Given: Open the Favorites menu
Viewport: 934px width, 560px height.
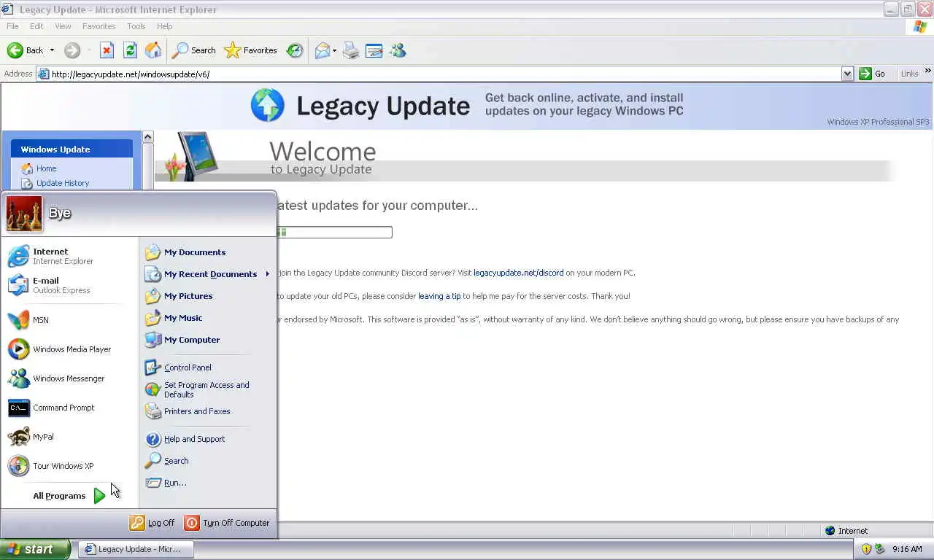Looking at the screenshot, I should pyautogui.click(x=99, y=26).
